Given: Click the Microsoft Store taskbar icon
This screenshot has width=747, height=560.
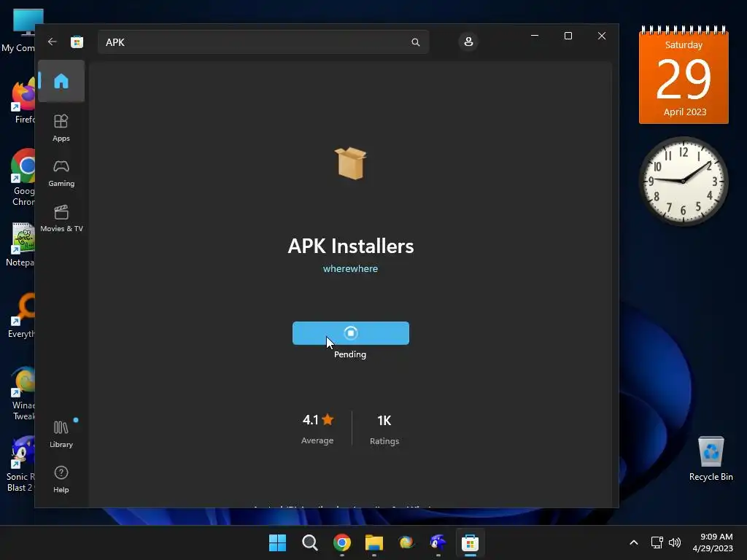Looking at the screenshot, I should [470, 542].
